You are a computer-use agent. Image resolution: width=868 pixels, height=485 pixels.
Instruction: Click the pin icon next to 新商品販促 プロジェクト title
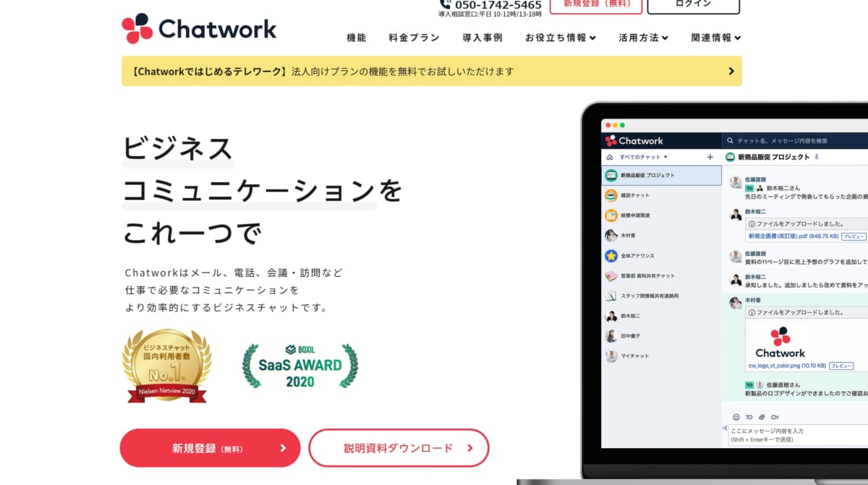pos(817,157)
